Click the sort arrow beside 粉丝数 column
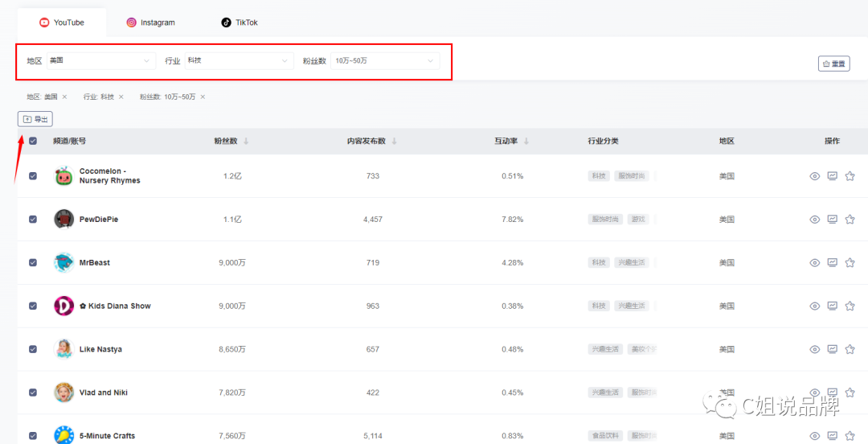The height and width of the screenshot is (444, 868). click(246, 142)
